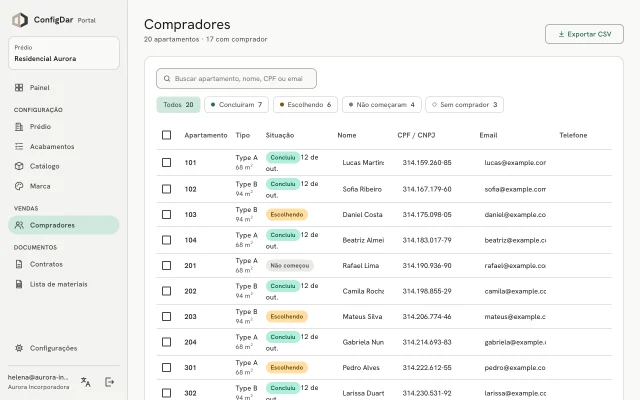
Task: Click the Lista de materiais icon
Action: [19, 284]
